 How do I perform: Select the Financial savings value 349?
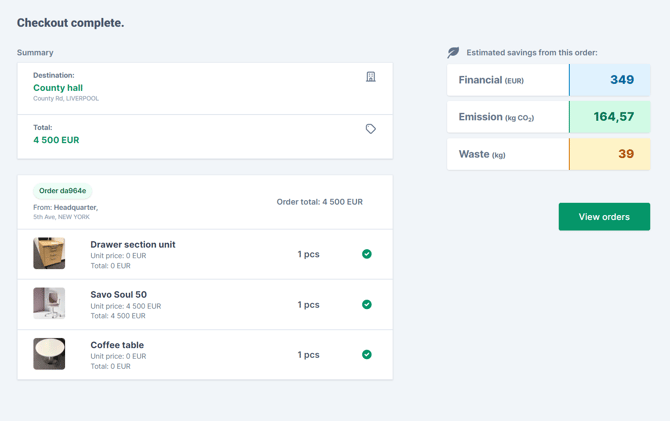pyautogui.click(x=621, y=80)
